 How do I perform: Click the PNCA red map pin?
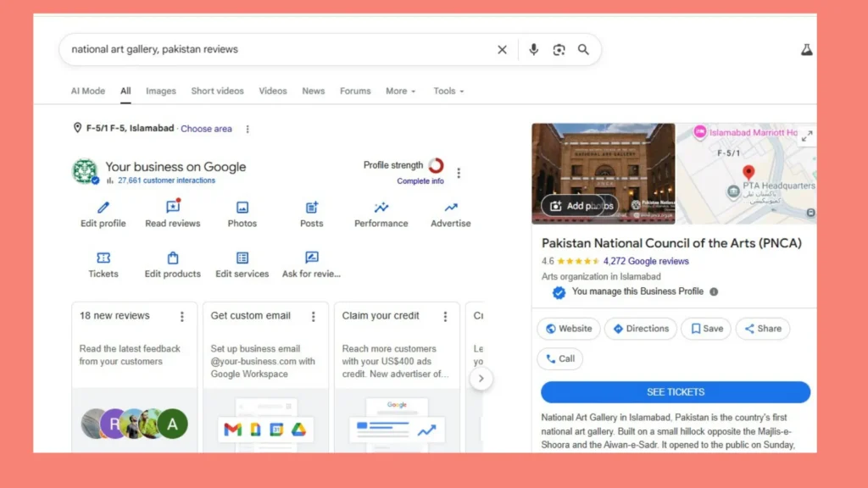(x=748, y=173)
